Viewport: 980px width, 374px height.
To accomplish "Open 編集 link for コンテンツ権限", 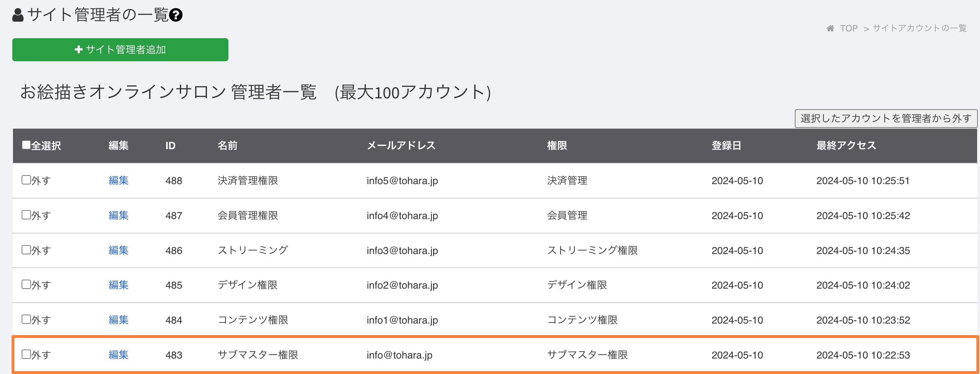I will 118,320.
